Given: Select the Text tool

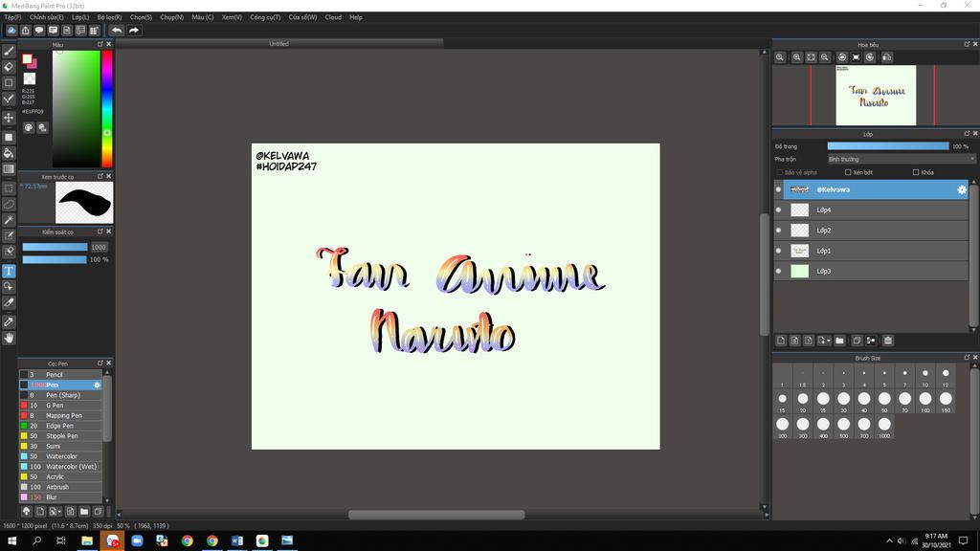Looking at the screenshot, I should [9, 271].
